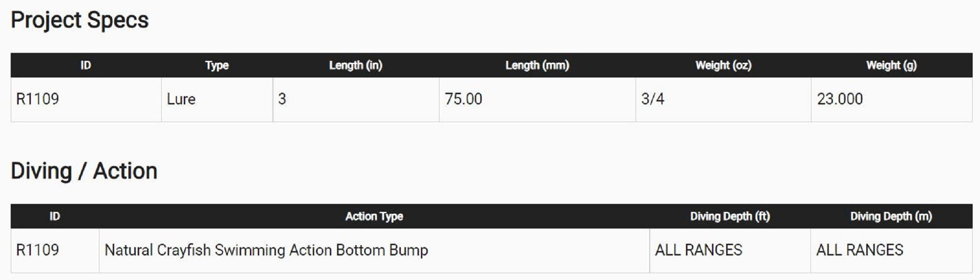Select the Action Type column header
The image size is (980, 280).
(x=374, y=216)
